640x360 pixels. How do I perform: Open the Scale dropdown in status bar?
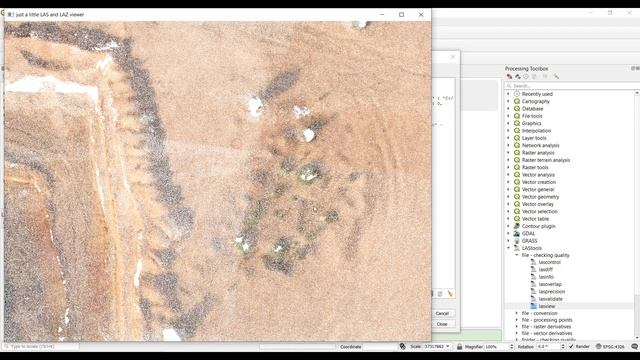point(448,347)
